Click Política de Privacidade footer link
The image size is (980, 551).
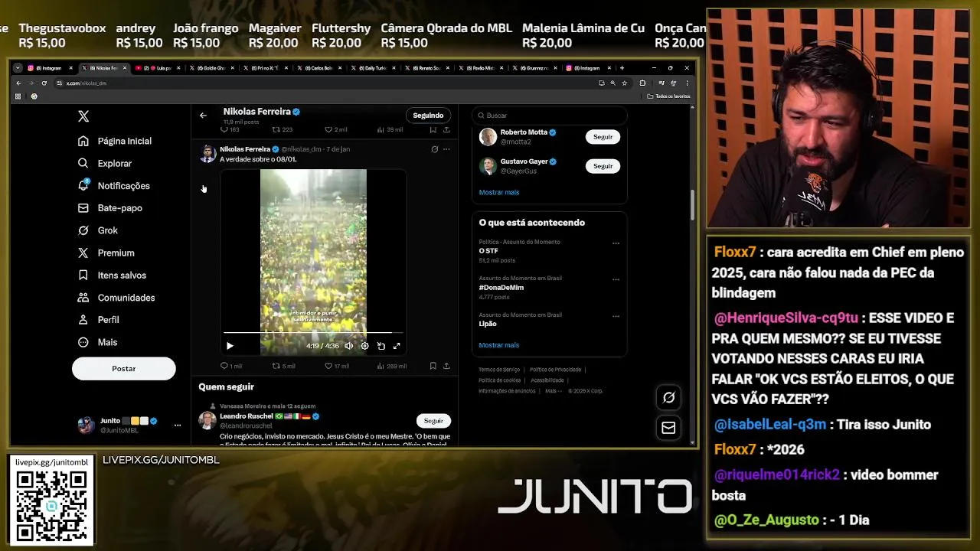[x=555, y=370]
